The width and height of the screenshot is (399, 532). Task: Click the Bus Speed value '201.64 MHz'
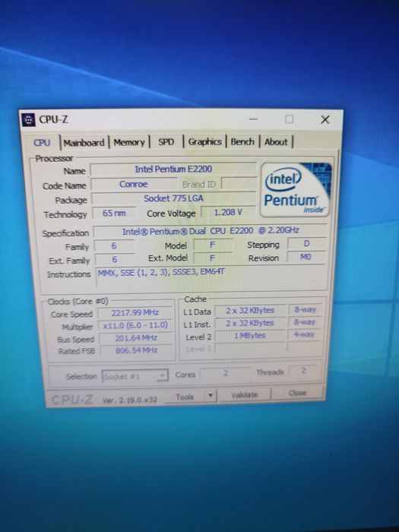136,337
